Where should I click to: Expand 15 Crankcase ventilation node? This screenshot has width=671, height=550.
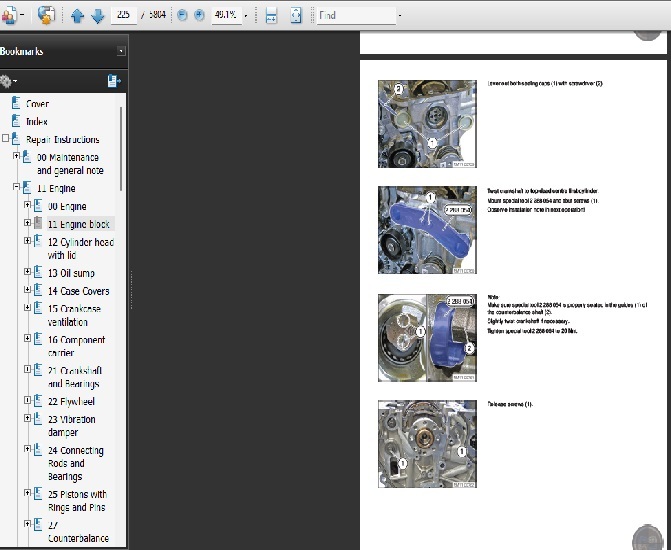click(x=27, y=308)
